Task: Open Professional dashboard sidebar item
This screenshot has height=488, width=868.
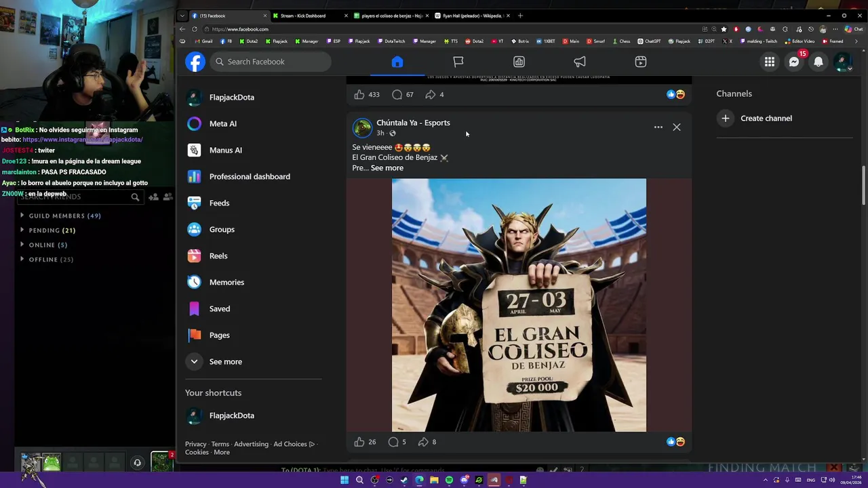Action: pos(254,176)
